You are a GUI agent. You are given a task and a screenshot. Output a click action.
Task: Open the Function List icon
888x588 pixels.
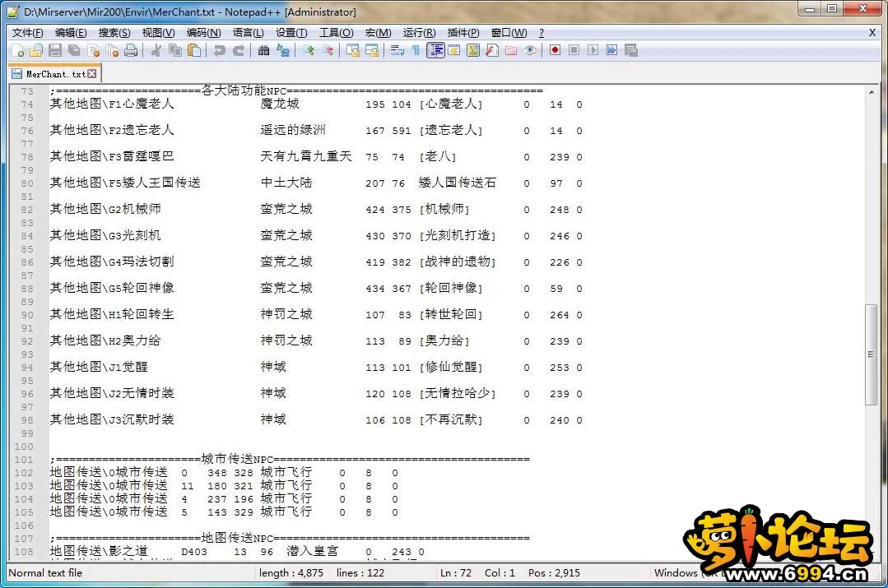pos(492,50)
